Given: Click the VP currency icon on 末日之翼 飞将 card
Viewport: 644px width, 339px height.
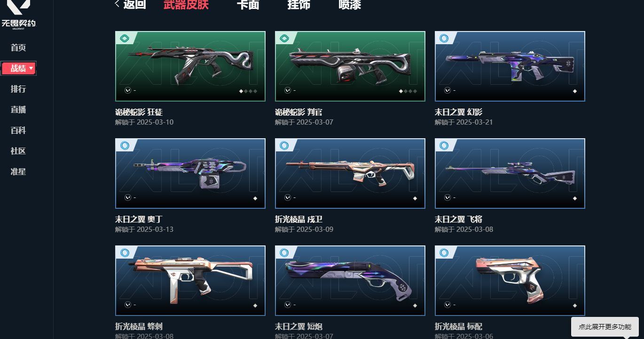Looking at the screenshot, I should point(447,197).
